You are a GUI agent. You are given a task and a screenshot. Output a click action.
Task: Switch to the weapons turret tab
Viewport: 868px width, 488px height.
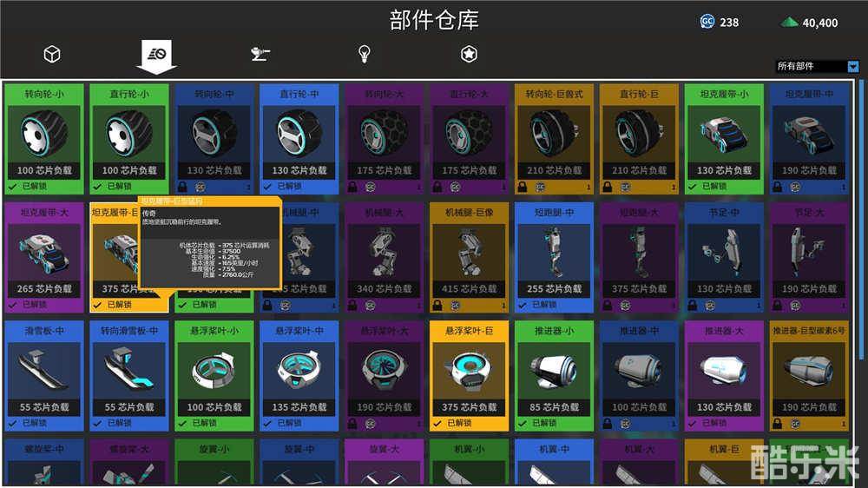click(259, 55)
